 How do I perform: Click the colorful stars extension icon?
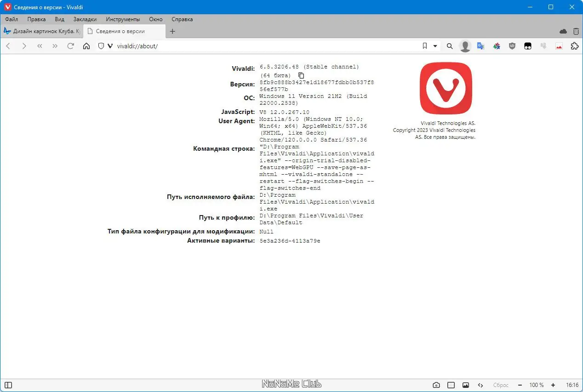(x=497, y=46)
